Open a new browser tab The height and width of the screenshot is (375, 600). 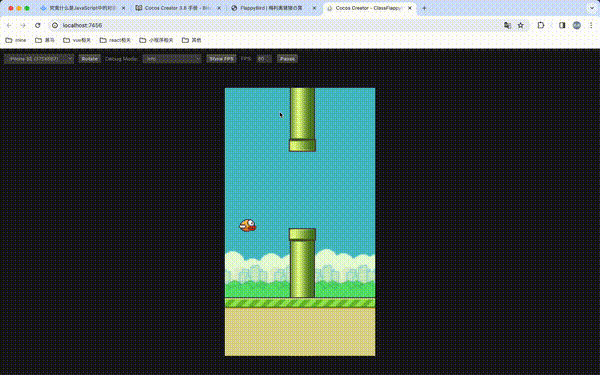pyautogui.click(x=424, y=8)
